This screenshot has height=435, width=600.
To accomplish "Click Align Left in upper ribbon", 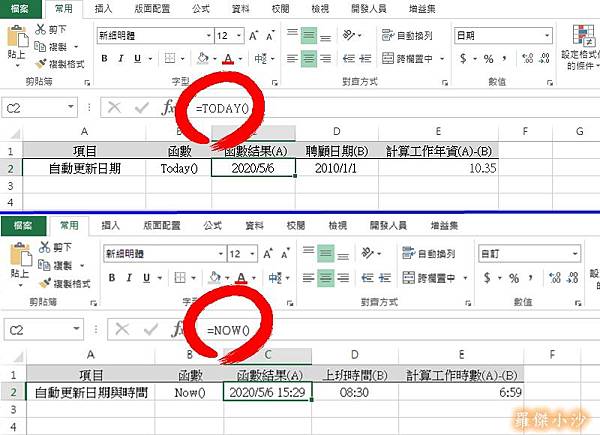I will [x=292, y=59].
